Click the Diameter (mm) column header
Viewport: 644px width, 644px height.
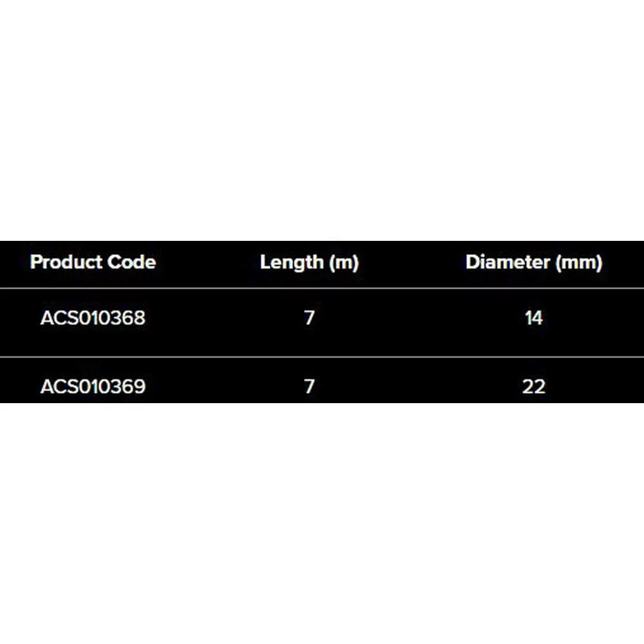(x=533, y=262)
